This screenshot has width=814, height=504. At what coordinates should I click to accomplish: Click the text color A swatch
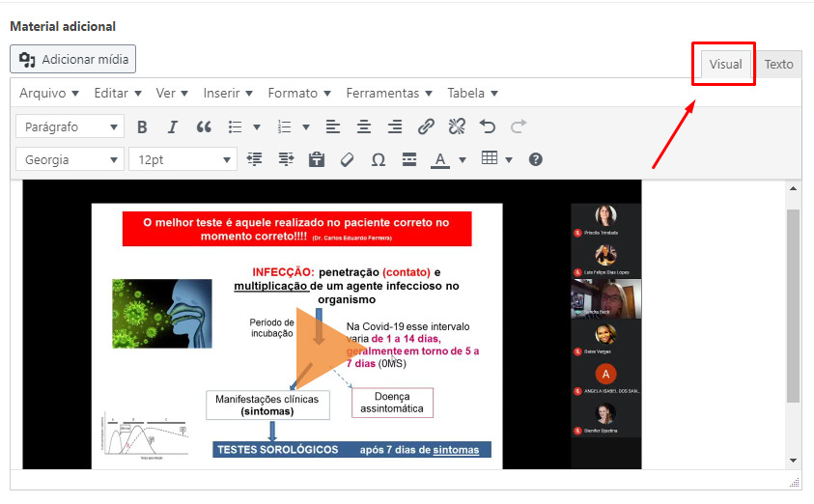click(439, 159)
